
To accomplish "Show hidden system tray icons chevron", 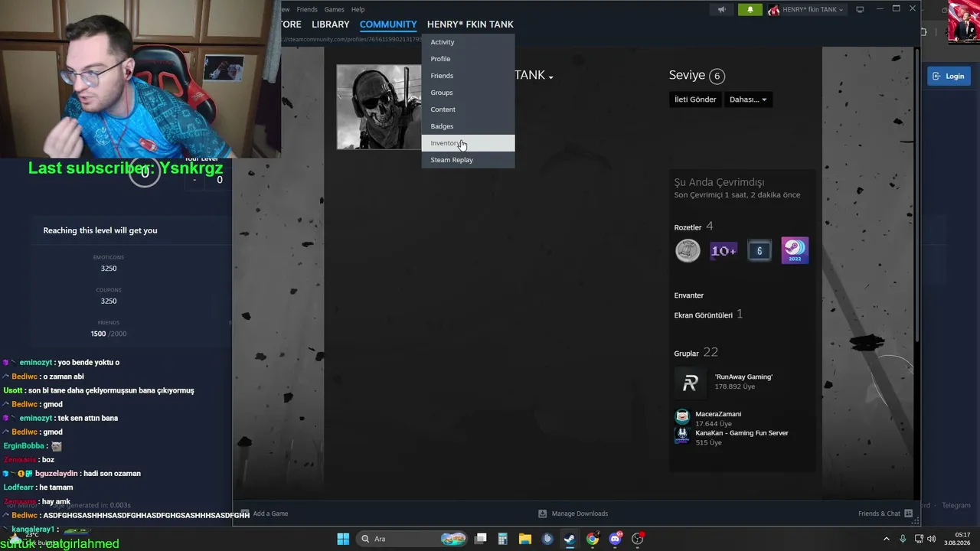I will (887, 539).
